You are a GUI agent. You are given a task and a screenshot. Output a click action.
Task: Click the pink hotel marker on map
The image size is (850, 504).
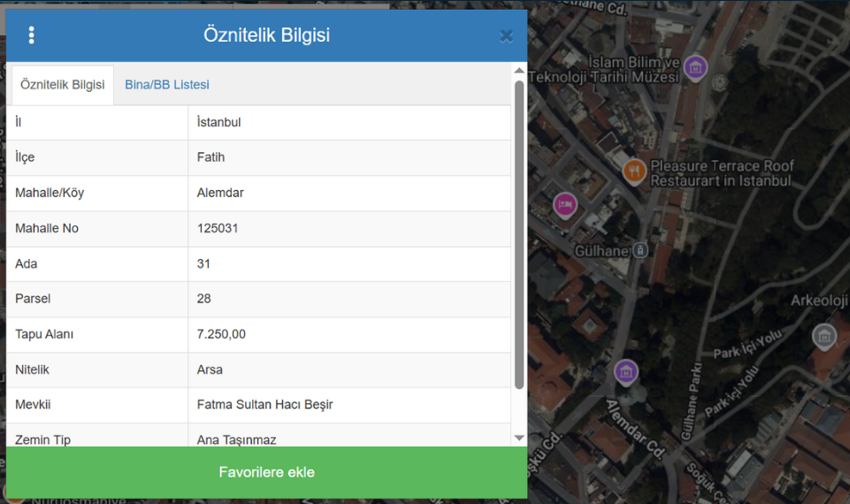[565, 205]
